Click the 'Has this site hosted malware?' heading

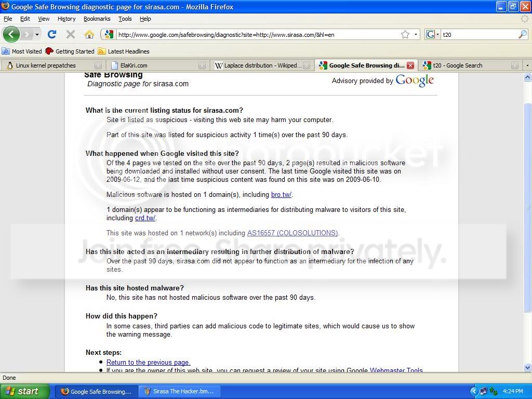pyautogui.click(x=135, y=288)
